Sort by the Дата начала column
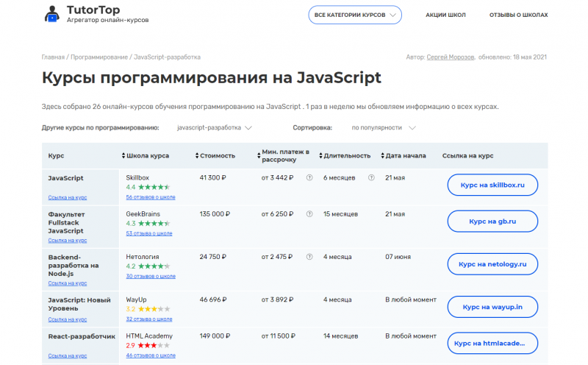Image resolution: width=588 pixels, height=365 pixels. (404, 156)
